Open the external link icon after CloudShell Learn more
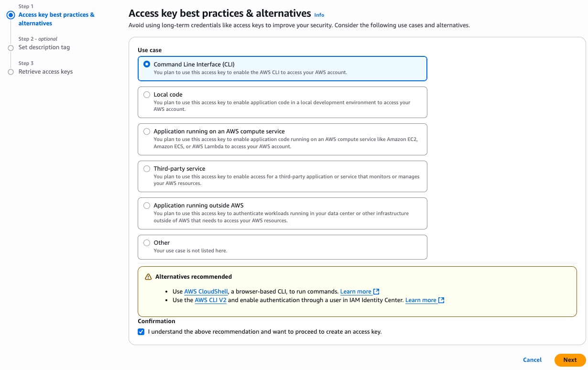The height and width of the screenshot is (370, 588). pyautogui.click(x=376, y=291)
